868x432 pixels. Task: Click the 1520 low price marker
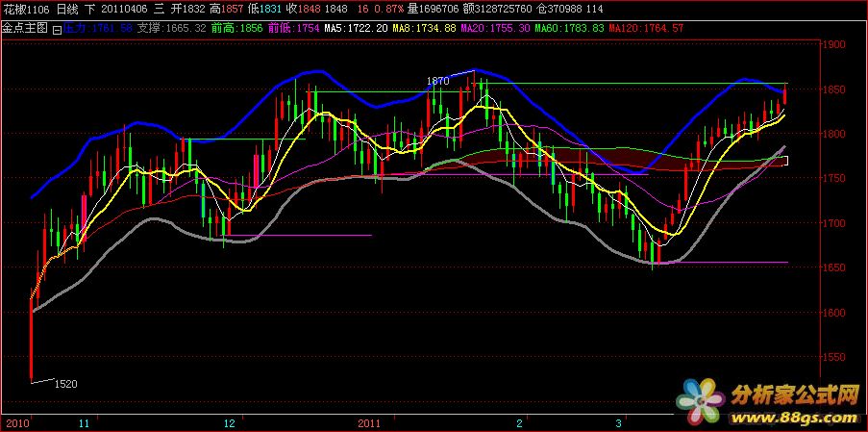(x=63, y=383)
